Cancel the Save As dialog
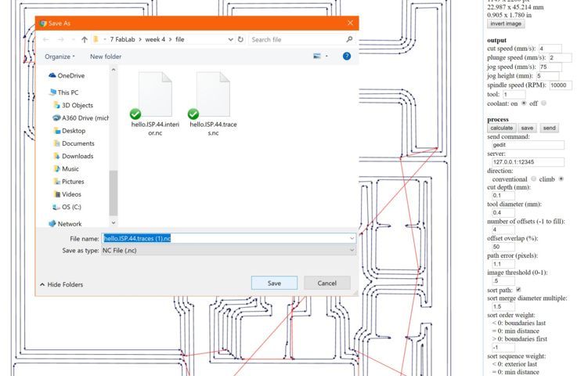The image size is (588, 376). pyautogui.click(x=327, y=283)
